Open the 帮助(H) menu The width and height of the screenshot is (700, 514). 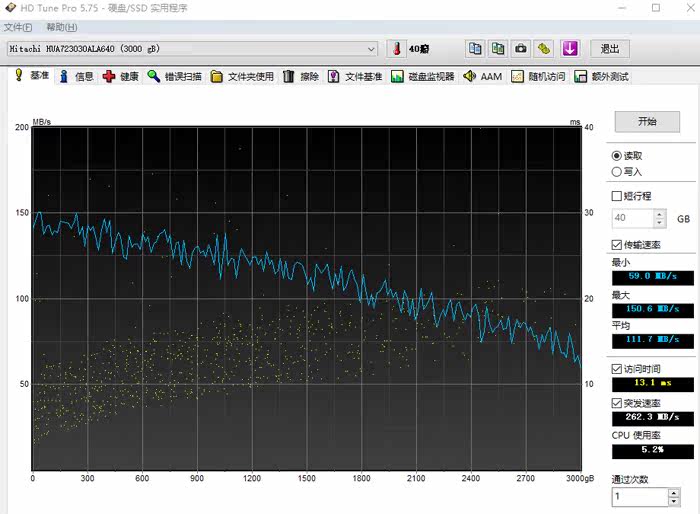coord(62,27)
